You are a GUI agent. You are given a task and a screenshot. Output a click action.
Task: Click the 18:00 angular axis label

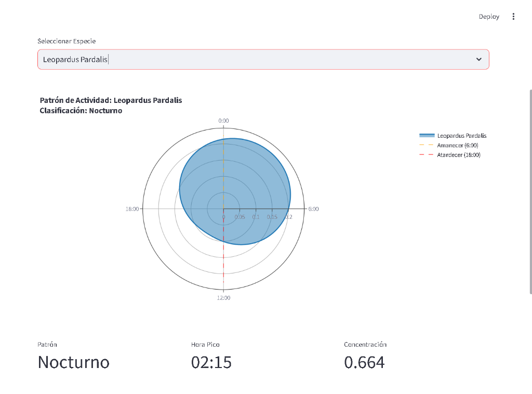132,209
